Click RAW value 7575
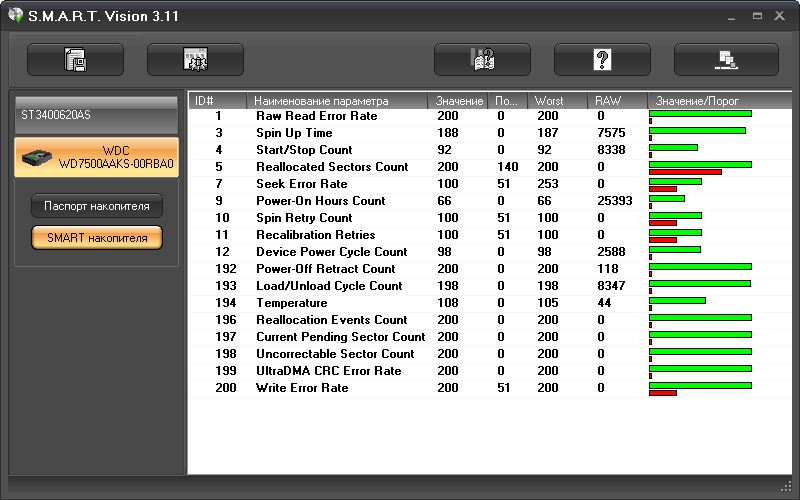This screenshot has height=500, width=800. point(611,133)
